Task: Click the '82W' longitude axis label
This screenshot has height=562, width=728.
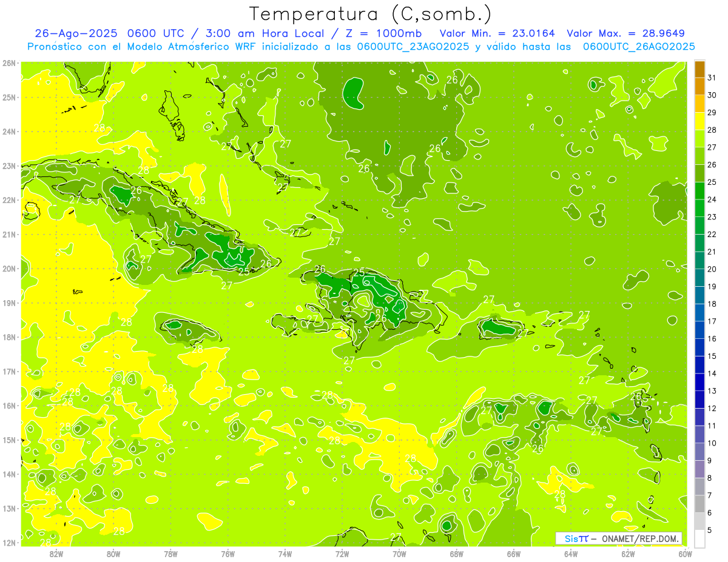Action: pos(56,553)
